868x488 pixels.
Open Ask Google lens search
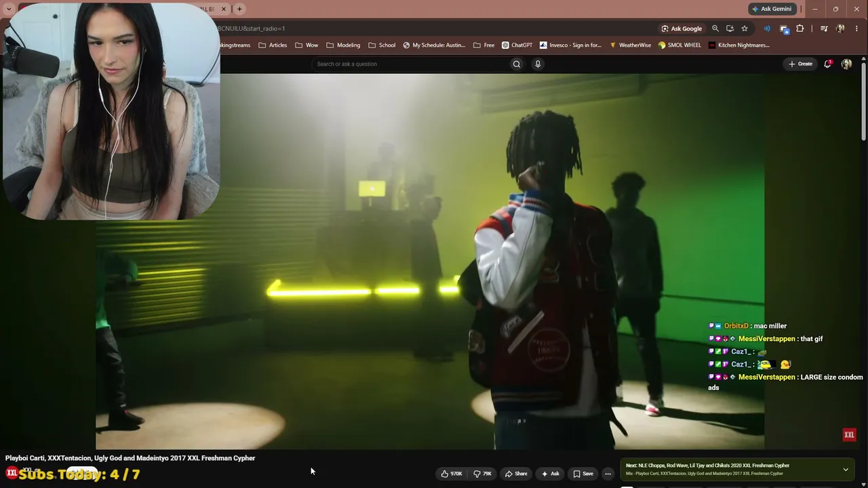tap(682, 28)
